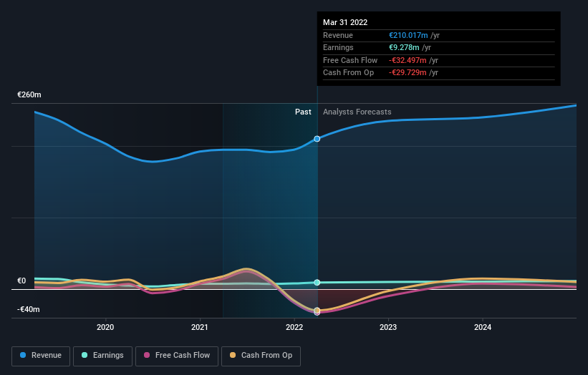Click the 2021 x-axis label
Viewport: 588px width, 375px height.
[x=200, y=327]
